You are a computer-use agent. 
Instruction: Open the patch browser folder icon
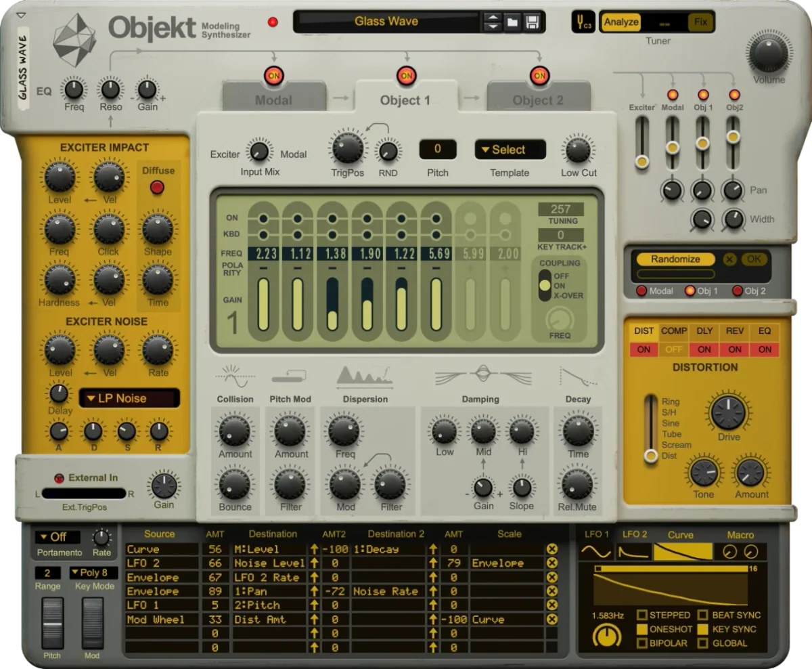point(513,22)
